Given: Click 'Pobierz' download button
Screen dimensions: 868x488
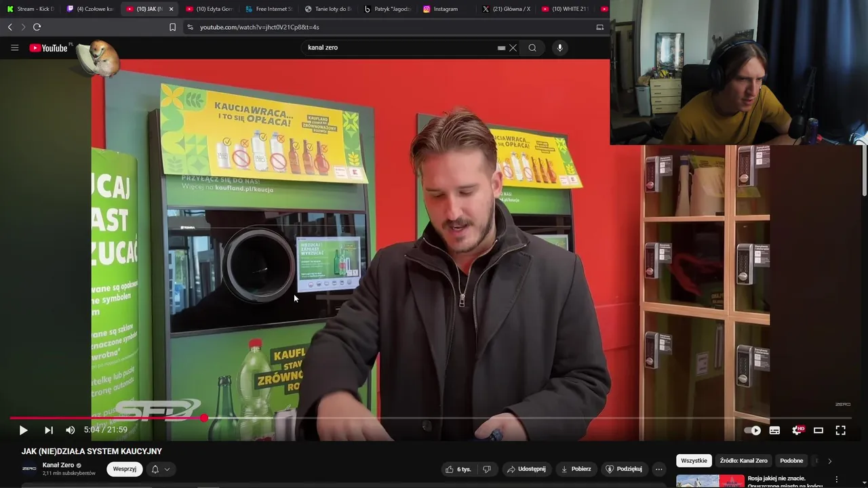Looking at the screenshot, I should 576,469.
